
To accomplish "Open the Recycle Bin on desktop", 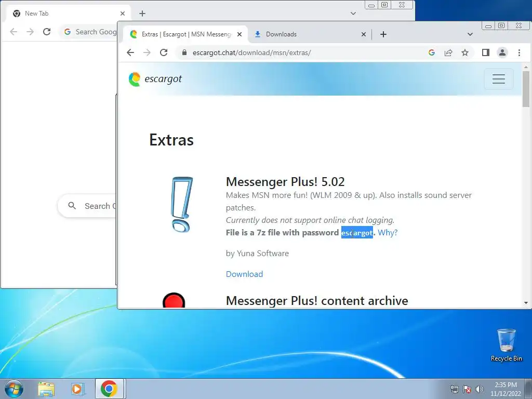I will (x=507, y=345).
